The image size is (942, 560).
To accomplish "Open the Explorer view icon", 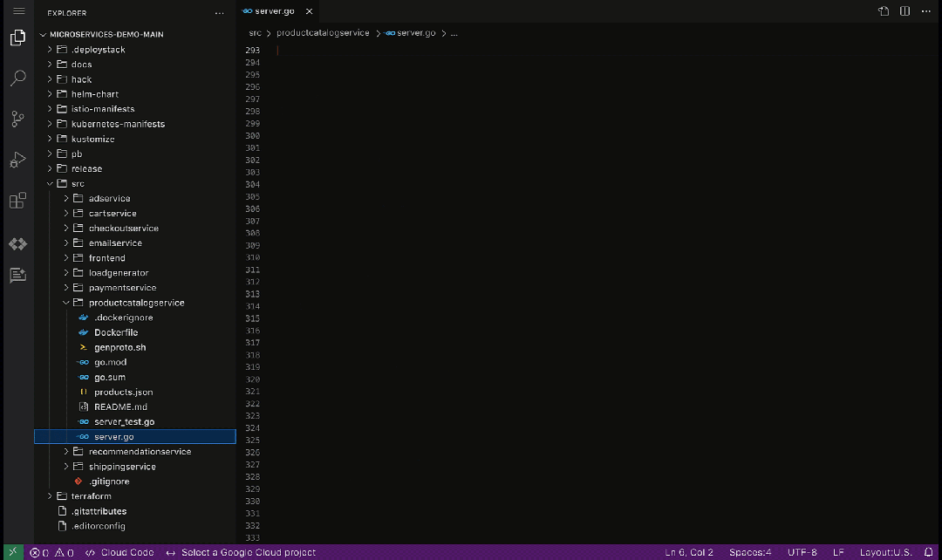I will 18,38.
